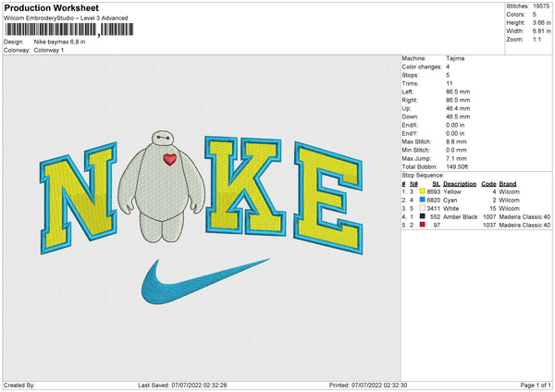This screenshot has width=555, height=392.
Task: Click the Zoom value '1:1'
Action: [536, 39]
